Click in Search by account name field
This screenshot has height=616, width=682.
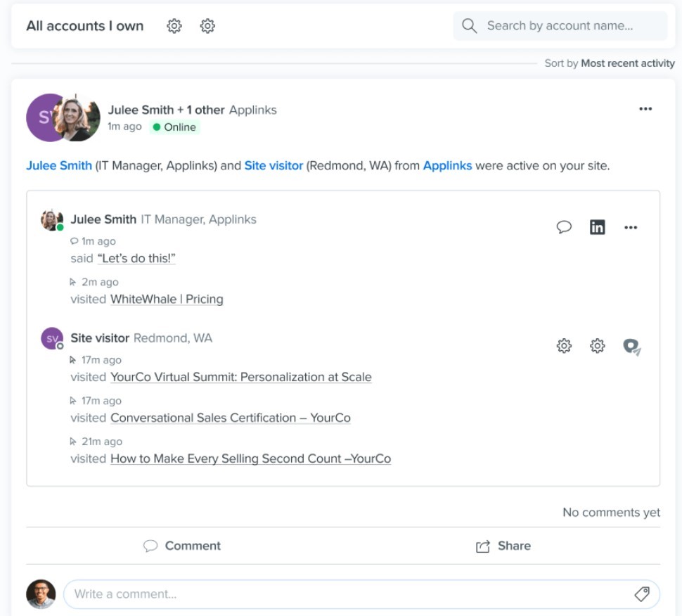click(570, 26)
